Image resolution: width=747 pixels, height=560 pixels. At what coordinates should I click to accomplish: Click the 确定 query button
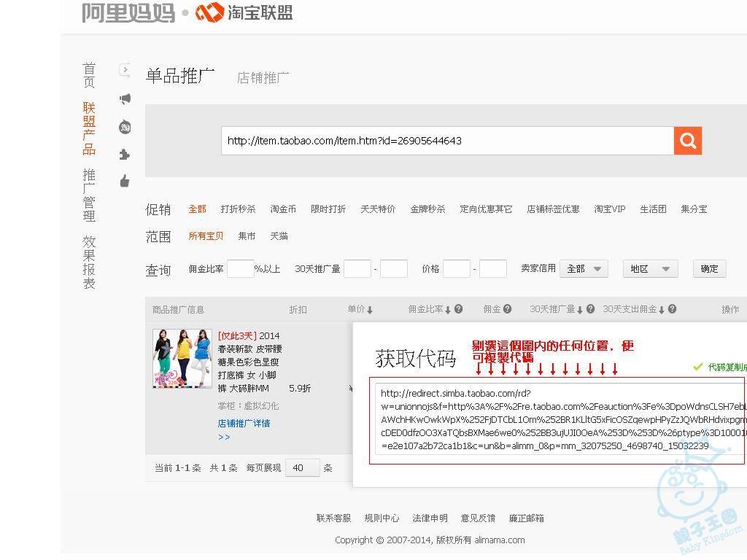(709, 269)
